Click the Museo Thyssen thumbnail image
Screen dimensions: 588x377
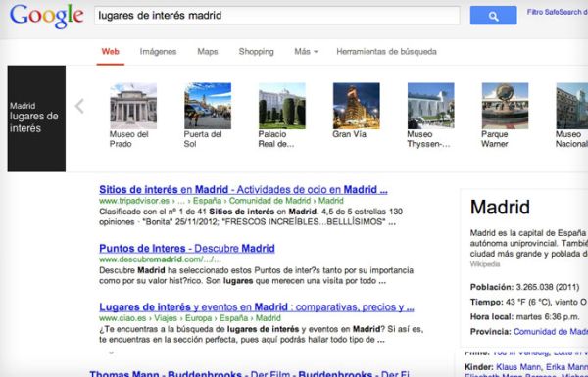[x=430, y=106]
